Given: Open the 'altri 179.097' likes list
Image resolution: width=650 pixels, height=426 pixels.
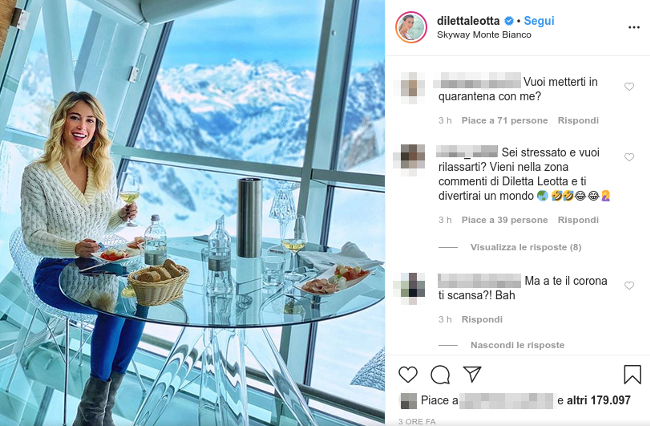Looking at the screenshot, I should [599, 400].
